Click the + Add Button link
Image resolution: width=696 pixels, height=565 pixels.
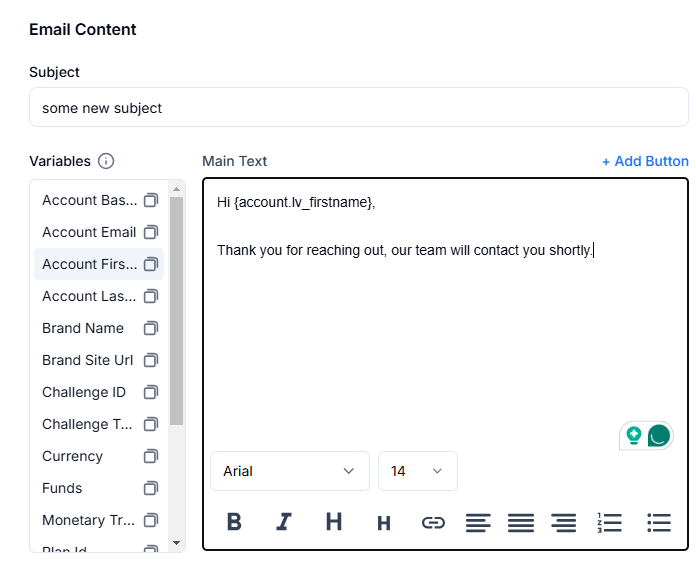click(644, 161)
